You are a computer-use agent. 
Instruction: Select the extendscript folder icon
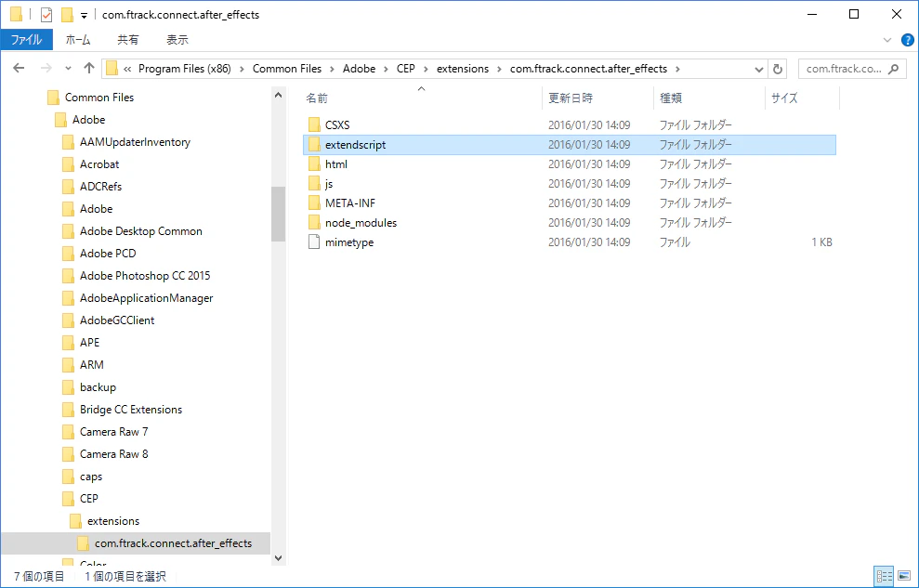[x=314, y=145]
